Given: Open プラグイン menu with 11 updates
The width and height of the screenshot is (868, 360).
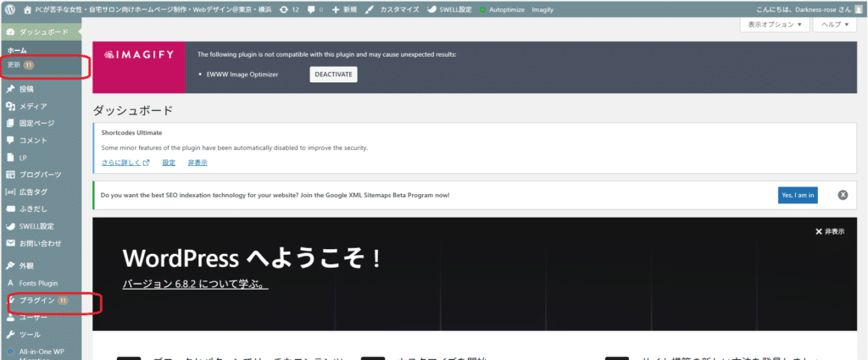Looking at the screenshot, I should tap(37, 301).
